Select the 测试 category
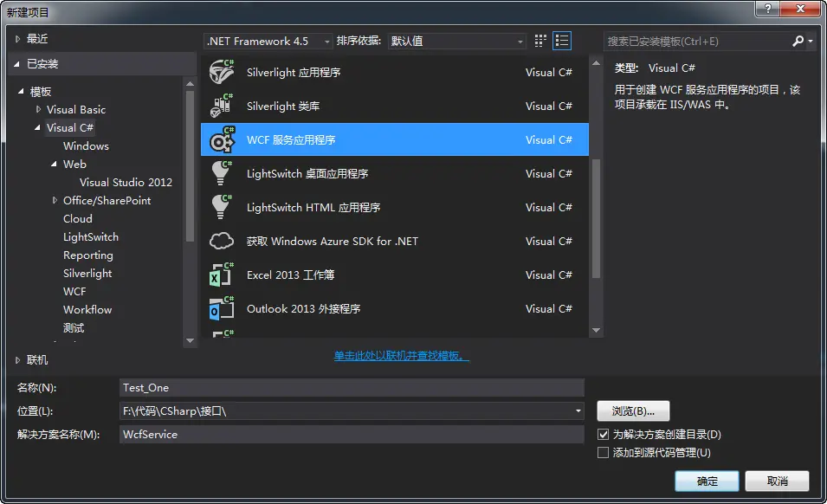 coord(74,328)
